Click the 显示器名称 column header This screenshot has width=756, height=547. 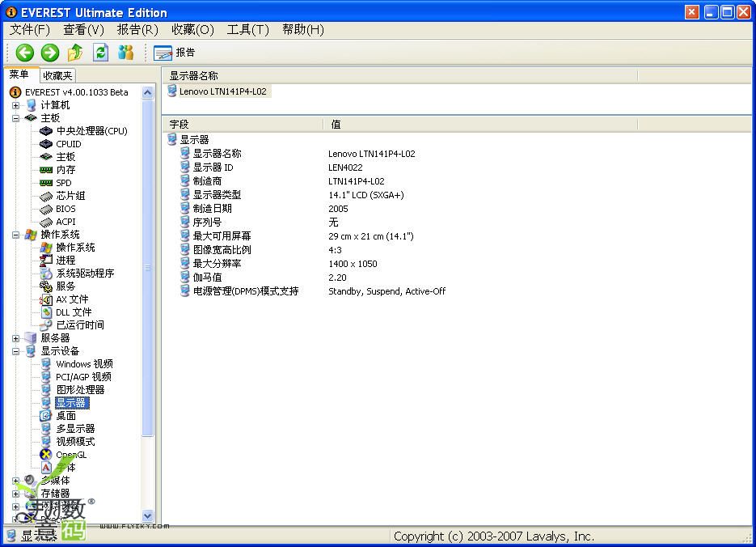coord(399,76)
